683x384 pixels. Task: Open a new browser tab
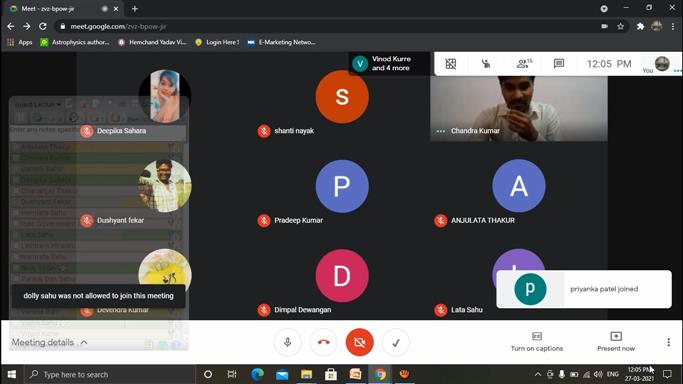point(135,9)
